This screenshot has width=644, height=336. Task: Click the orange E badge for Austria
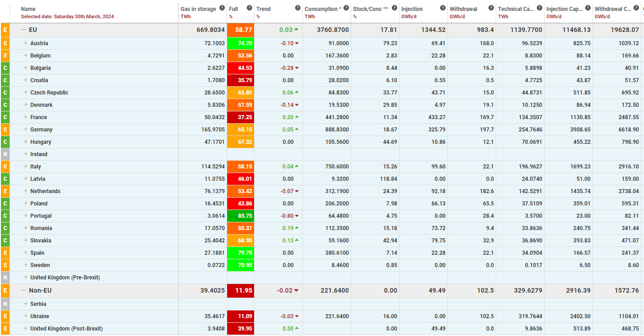pos(5,43)
